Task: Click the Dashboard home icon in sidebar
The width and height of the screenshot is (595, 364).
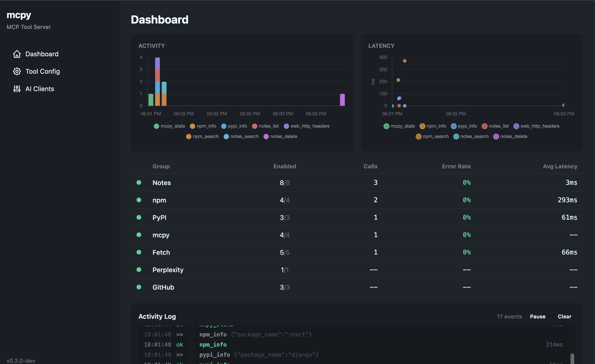Action: pos(17,54)
